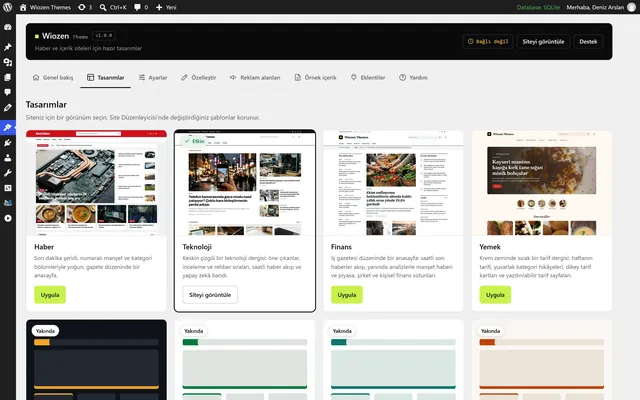Click the Finans design preview thumbnail
The width and height of the screenshot is (640, 400).
393,183
